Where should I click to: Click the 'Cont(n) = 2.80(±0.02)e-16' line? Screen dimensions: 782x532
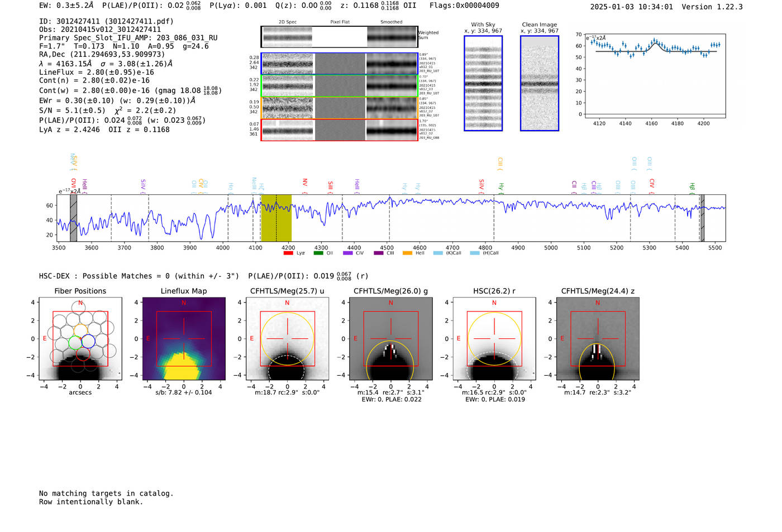click(94, 81)
